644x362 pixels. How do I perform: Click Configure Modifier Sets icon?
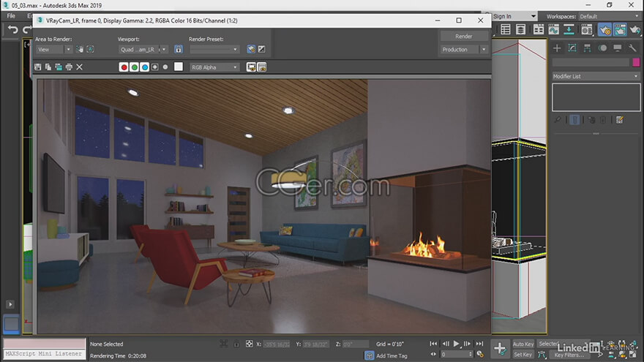pos(620,120)
